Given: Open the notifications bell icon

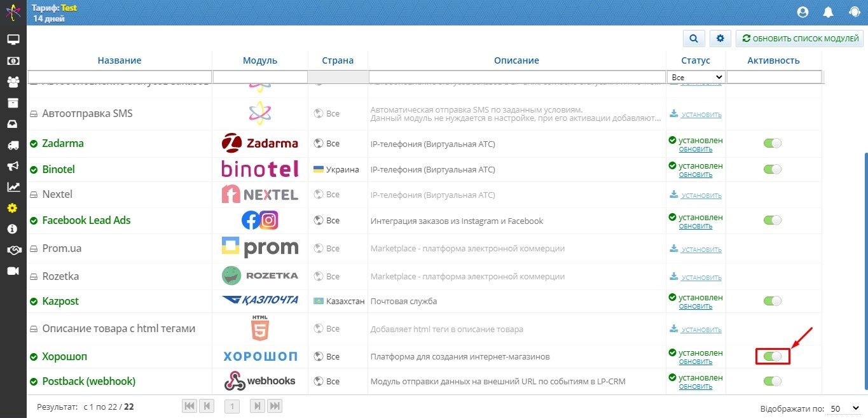Looking at the screenshot, I should 829,12.
